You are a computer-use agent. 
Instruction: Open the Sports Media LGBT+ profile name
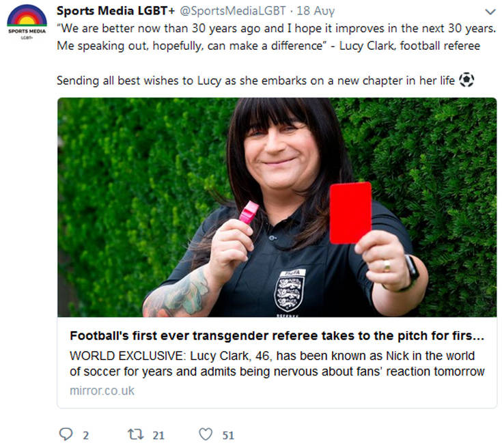pyautogui.click(x=116, y=10)
